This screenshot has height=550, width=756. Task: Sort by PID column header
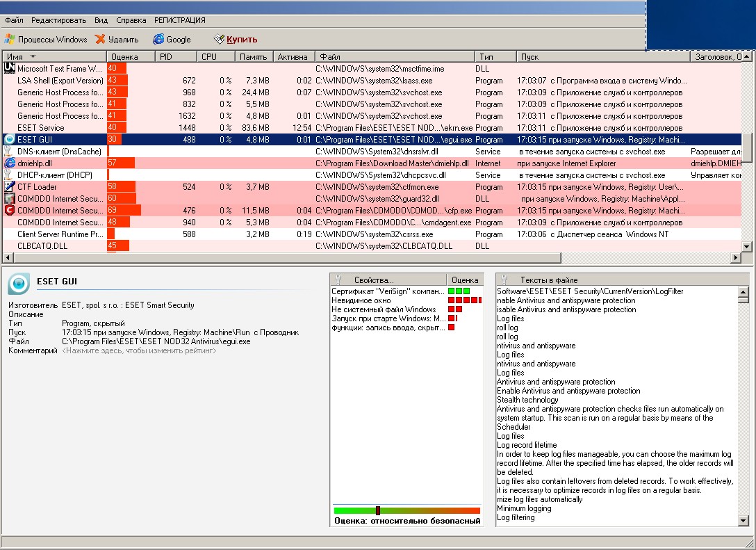pyautogui.click(x=176, y=56)
